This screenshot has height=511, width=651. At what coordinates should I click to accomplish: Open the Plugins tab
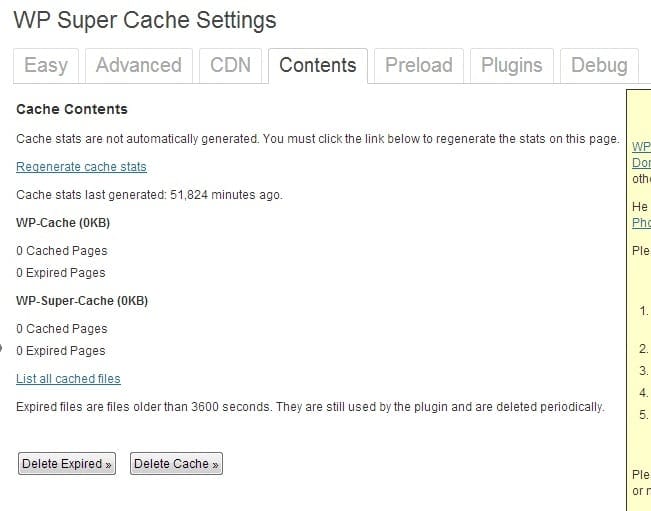pos(512,66)
